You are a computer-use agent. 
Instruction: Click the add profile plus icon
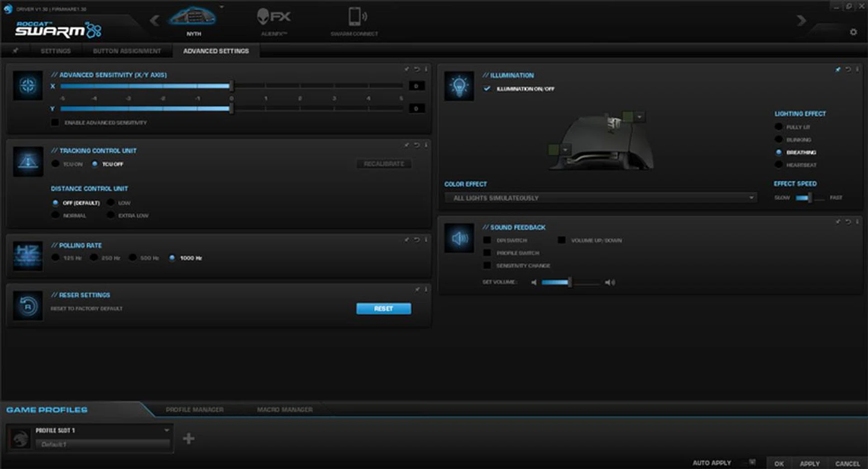click(189, 438)
